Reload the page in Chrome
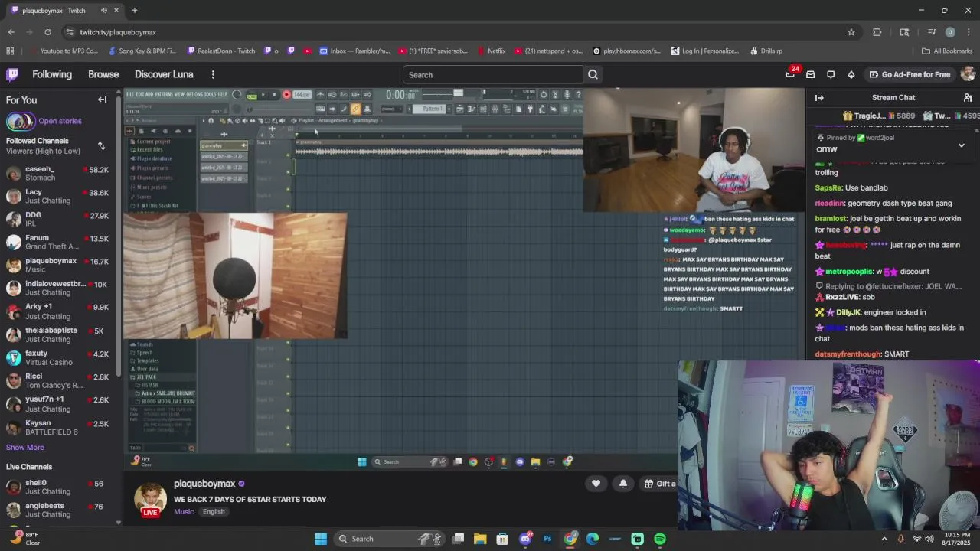Viewport: 980px width, 551px height. [x=47, y=32]
